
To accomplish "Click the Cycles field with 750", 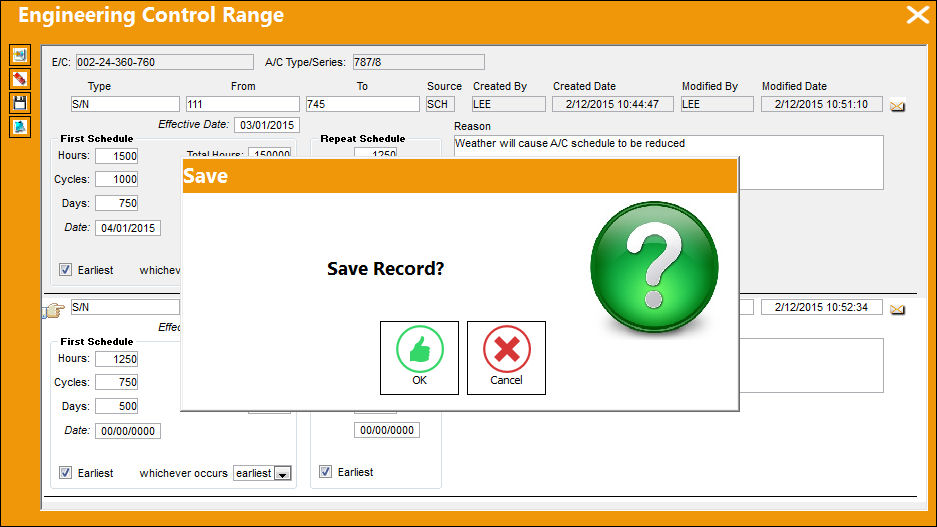I will click(x=117, y=382).
